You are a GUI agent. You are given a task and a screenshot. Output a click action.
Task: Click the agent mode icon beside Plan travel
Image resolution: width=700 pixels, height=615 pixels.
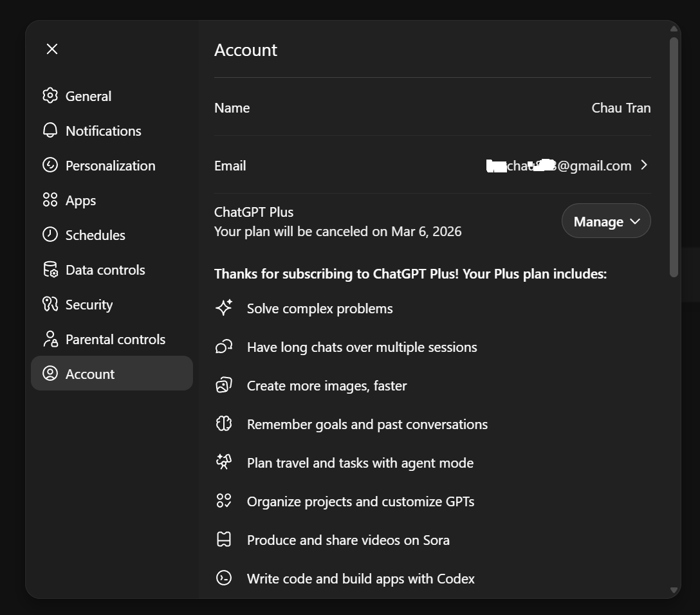coord(224,462)
